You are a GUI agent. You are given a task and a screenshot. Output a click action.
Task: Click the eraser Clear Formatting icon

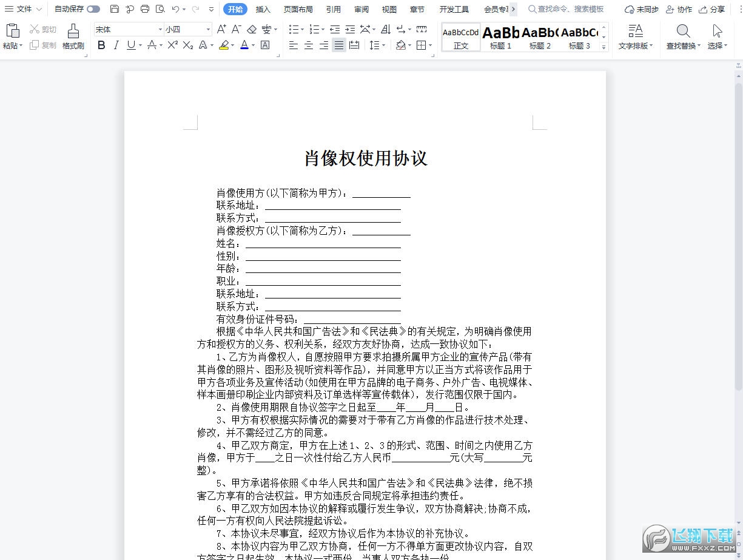pos(252,29)
